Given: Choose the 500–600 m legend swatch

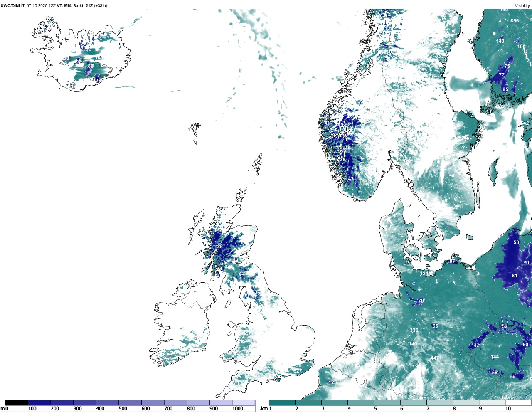Looking at the screenshot, I should coord(130,402).
